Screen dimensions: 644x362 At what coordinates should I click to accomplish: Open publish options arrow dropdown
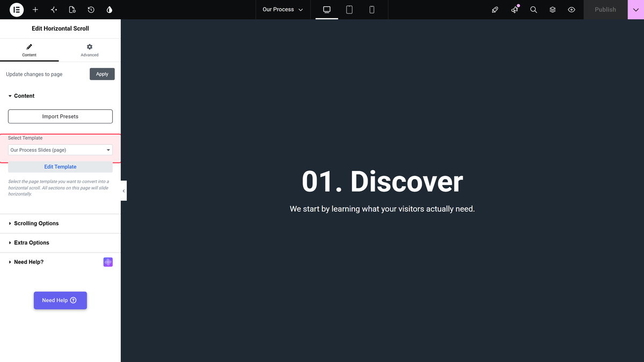pos(636,10)
